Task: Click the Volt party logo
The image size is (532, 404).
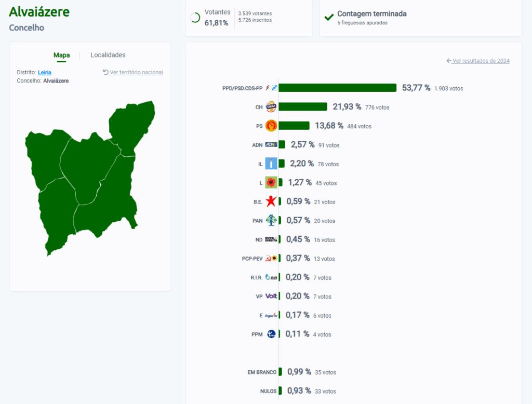Action: pos(271,296)
